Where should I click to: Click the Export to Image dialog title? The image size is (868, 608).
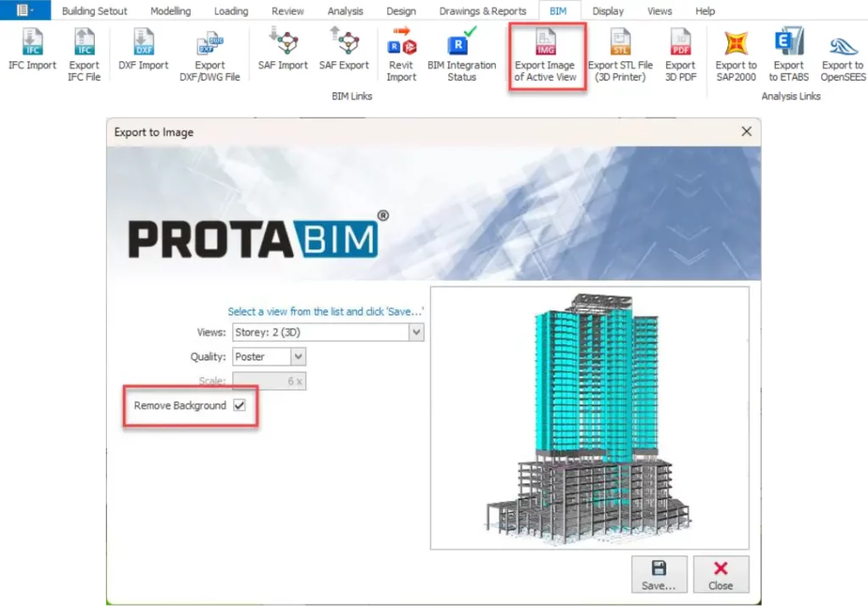[154, 132]
